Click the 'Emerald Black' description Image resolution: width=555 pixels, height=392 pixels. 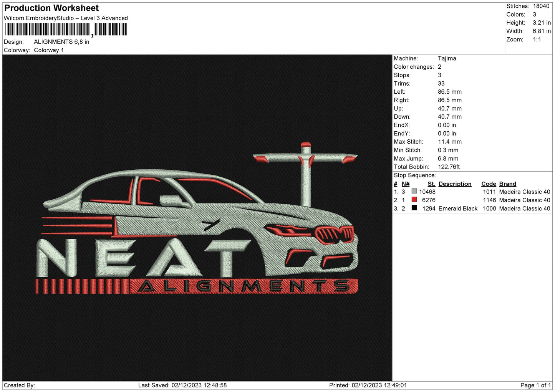[458, 209]
